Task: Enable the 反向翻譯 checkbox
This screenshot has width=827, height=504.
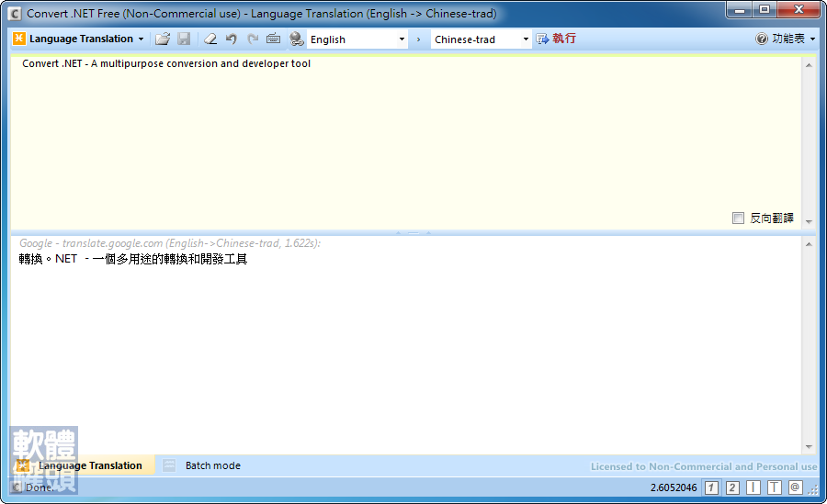Action: (x=739, y=218)
